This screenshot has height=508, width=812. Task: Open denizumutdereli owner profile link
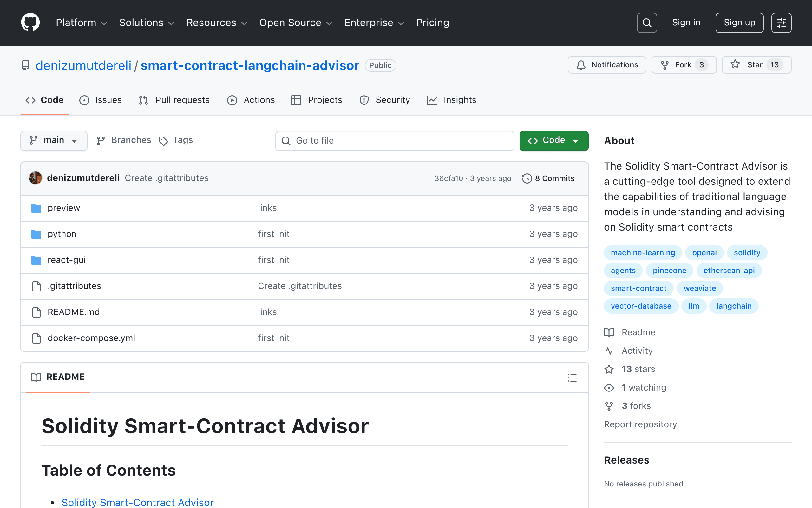coord(83,65)
